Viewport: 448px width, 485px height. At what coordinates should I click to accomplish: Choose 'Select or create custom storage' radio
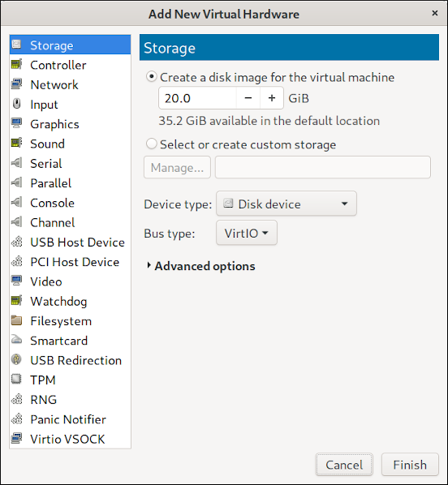click(152, 144)
